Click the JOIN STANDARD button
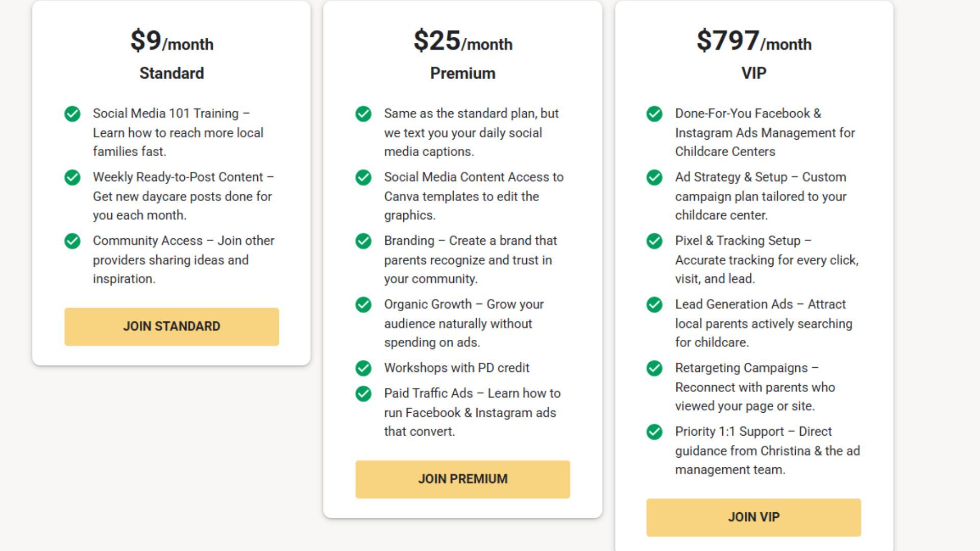The image size is (980, 551). pyautogui.click(x=171, y=327)
